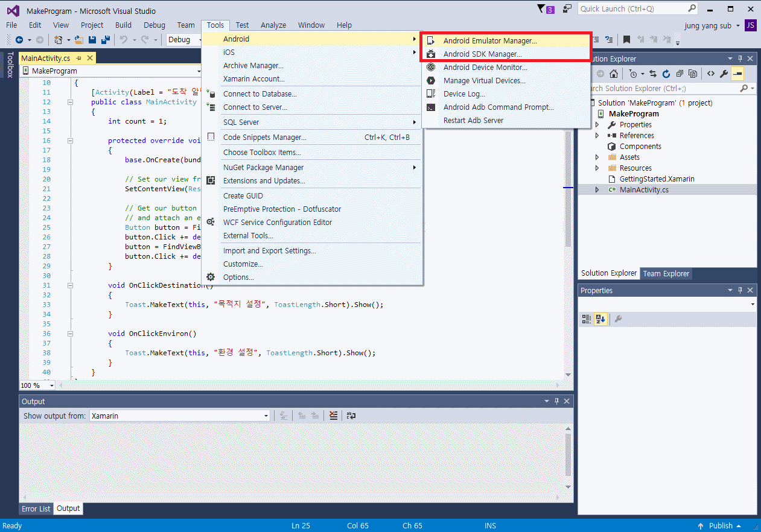Screen dimensions: 761x532
Task: Click Property Pages wrench in Properties panel
Action: tap(618, 319)
